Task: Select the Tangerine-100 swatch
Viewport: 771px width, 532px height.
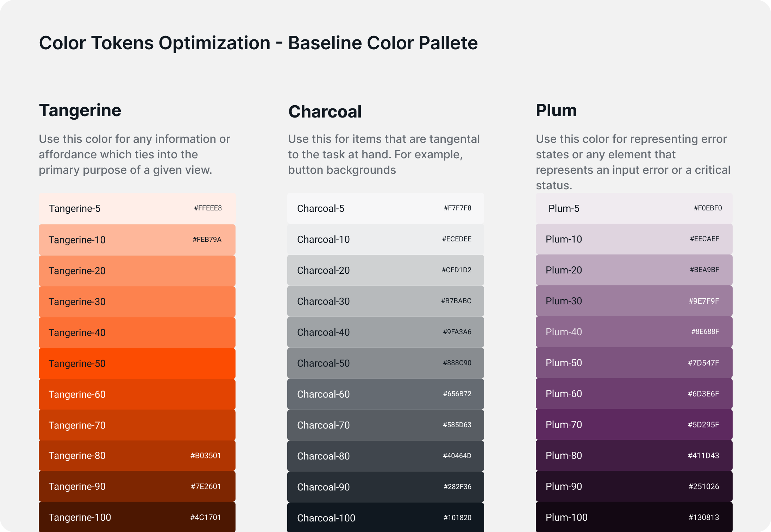Action: point(137,517)
